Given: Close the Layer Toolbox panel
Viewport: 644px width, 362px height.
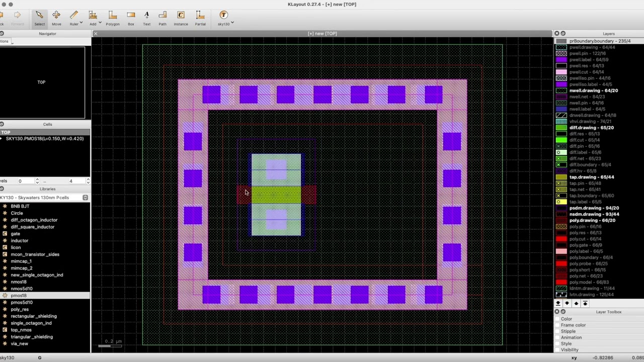Looking at the screenshot, I should click(557, 312).
